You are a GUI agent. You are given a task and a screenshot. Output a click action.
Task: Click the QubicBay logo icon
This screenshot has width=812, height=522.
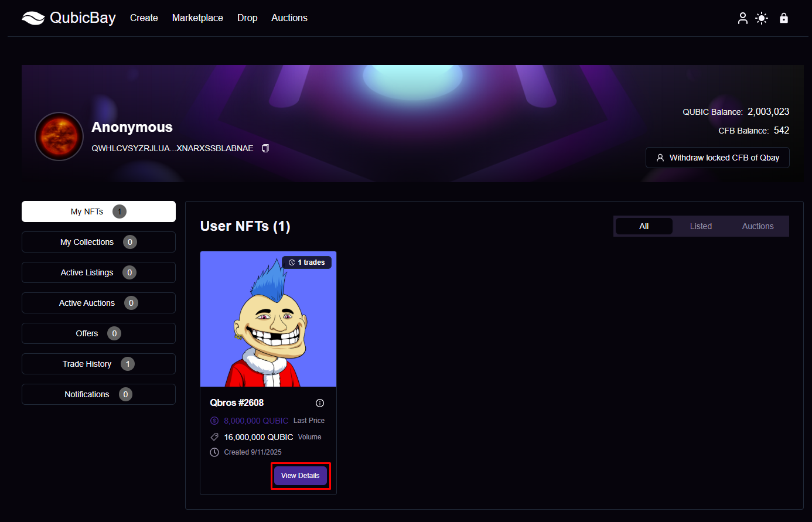point(33,18)
